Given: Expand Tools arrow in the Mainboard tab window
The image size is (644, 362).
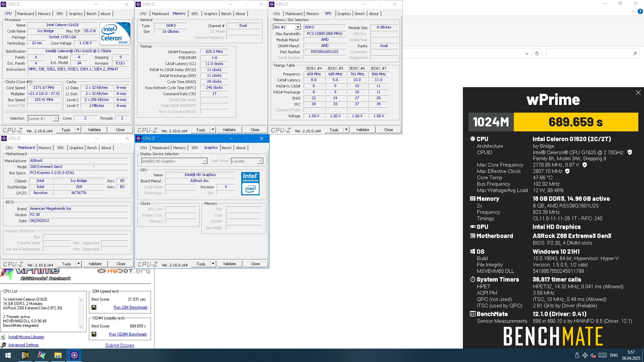Looking at the screenshot, I should [x=78, y=264].
